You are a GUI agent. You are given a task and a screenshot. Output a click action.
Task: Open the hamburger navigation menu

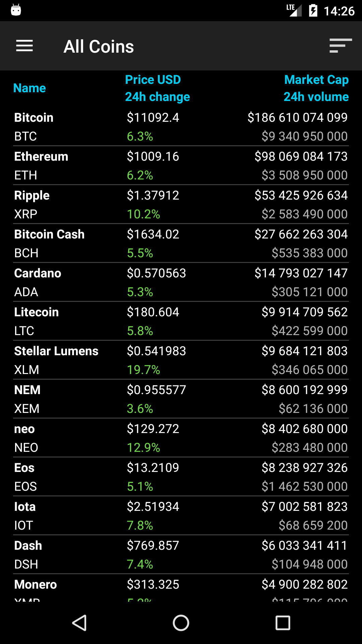pos(24,46)
